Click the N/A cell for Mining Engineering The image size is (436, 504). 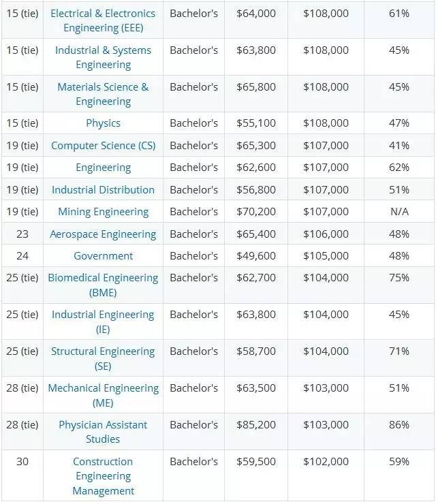[x=399, y=212]
